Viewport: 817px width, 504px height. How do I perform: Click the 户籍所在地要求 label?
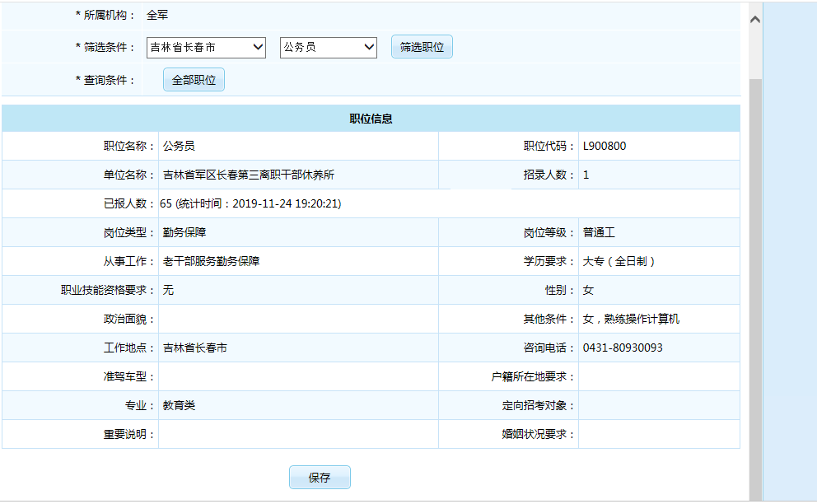533,377
